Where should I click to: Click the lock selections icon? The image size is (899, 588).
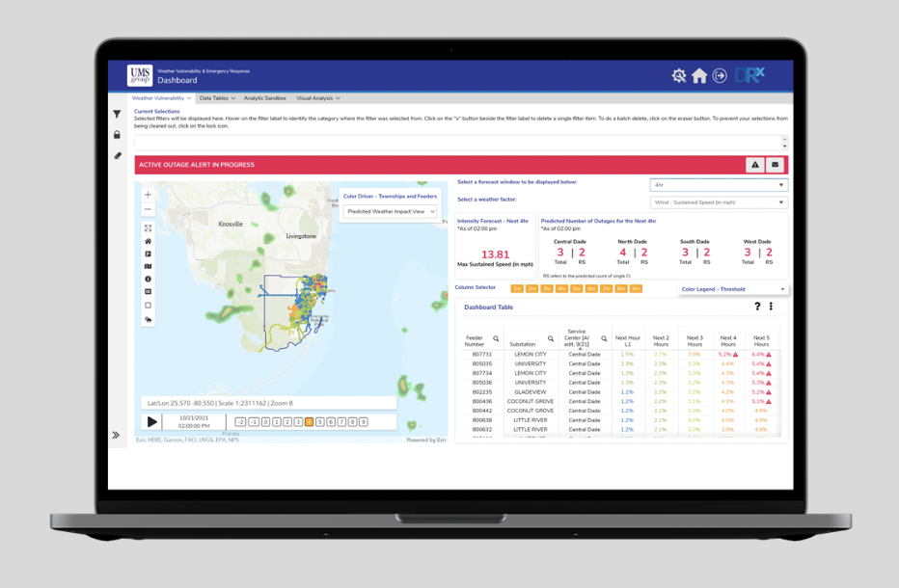click(x=117, y=135)
